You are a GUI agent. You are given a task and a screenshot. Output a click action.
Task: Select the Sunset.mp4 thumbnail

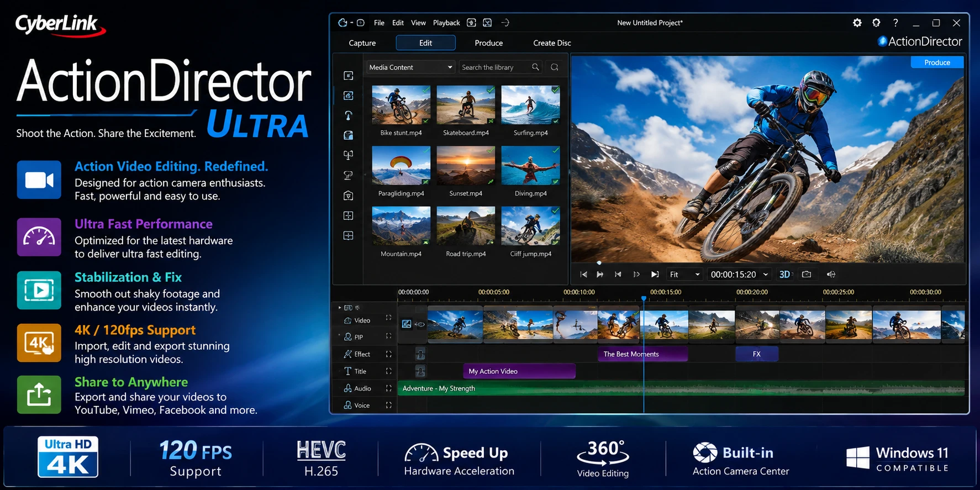(466, 166)
